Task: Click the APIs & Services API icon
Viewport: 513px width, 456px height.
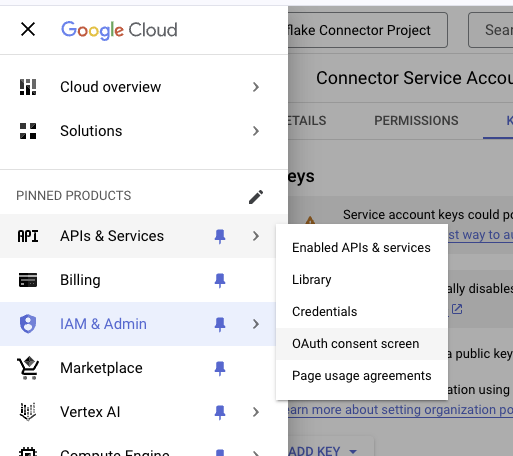Action: coord(28,236)
